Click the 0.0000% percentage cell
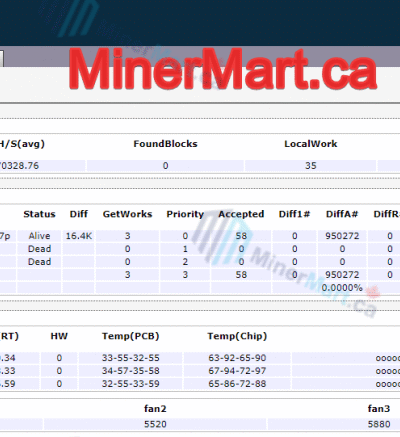The image size is (400, 437). tap(342, 288)
